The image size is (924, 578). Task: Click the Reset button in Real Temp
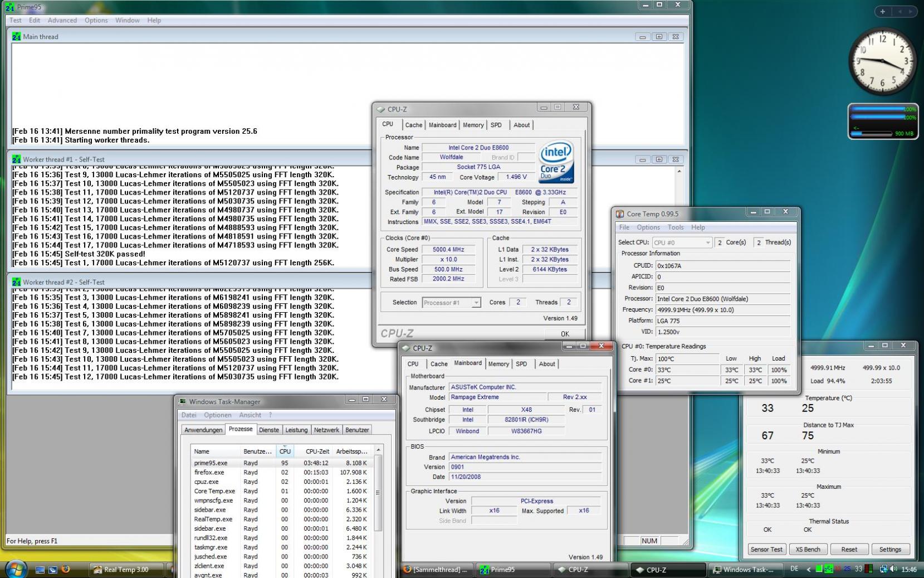click(849, 549)
